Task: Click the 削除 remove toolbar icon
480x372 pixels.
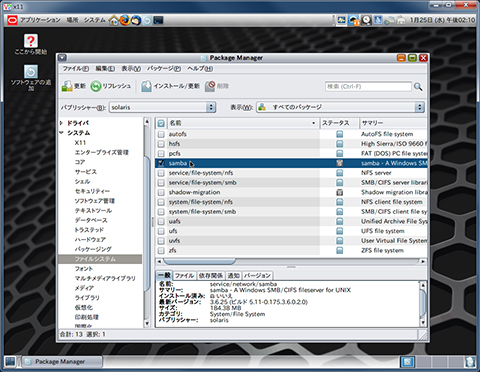Action: (x=210, y=86)
